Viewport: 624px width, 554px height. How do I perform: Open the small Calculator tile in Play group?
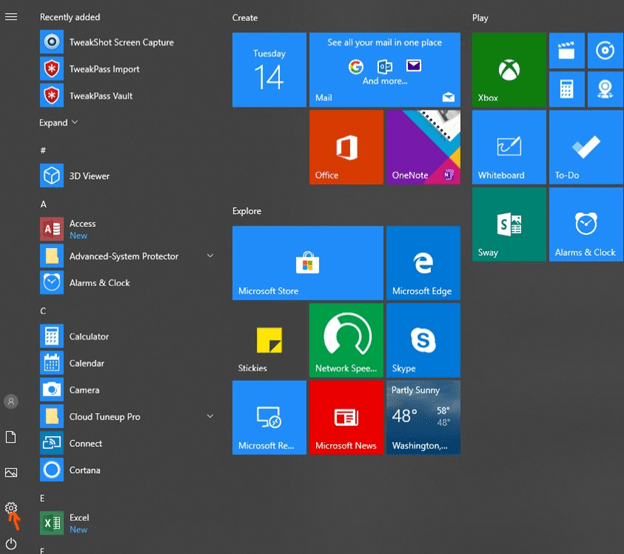tap(566, 89)
